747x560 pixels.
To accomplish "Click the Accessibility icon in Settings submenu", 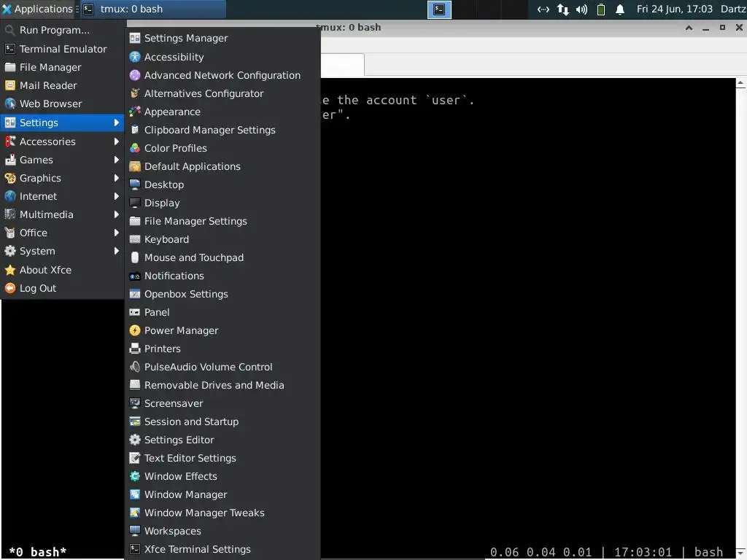I will click(135, 57).
